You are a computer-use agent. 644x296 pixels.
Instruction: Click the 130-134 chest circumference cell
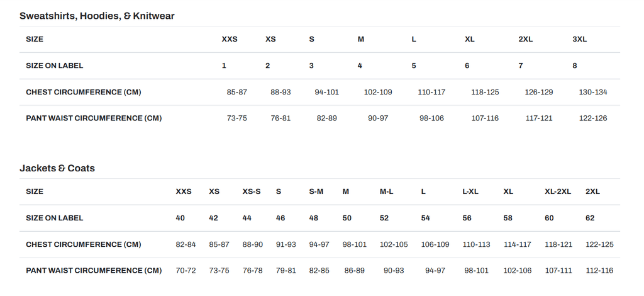pyautogui.click(x=592, y=92)
